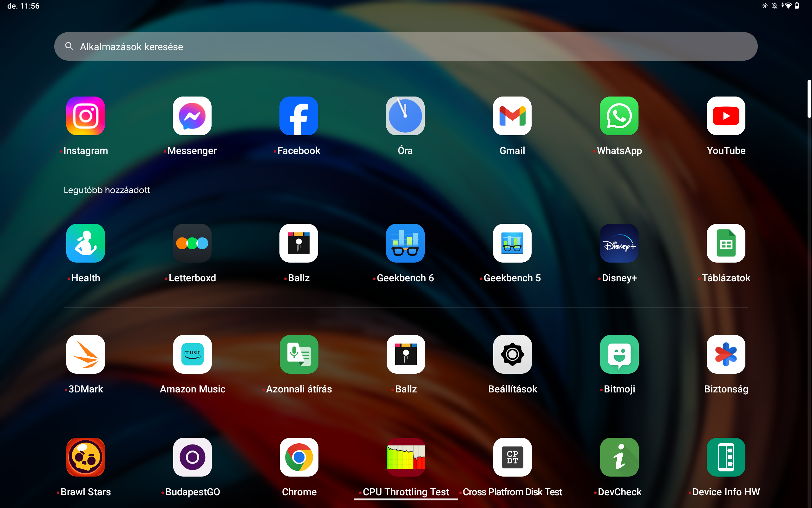Open the Health app
Viewport: 812px width, 508px height.
pyautogui.click(x=86, y=243)
